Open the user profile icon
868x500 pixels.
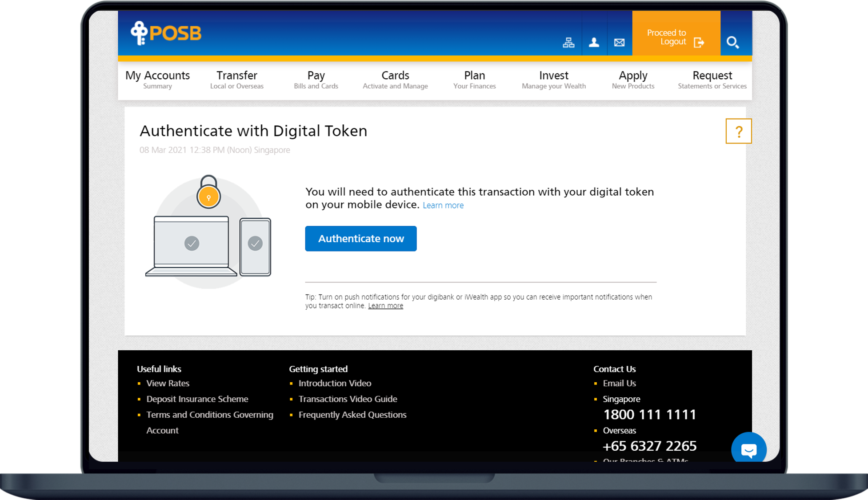(x=594, y=42)
